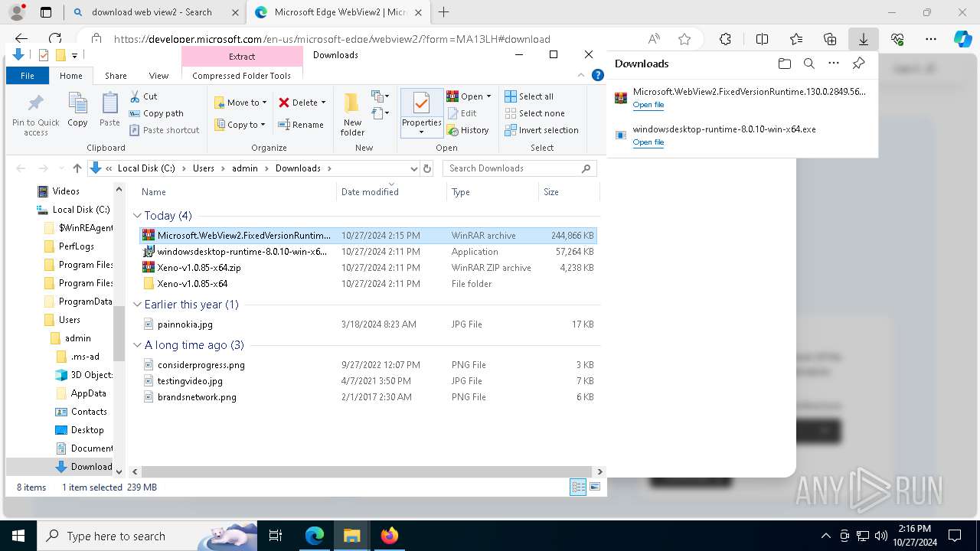Sort files by Name column
This screenshot has height=551, width=980.
(x=237, y=192)
